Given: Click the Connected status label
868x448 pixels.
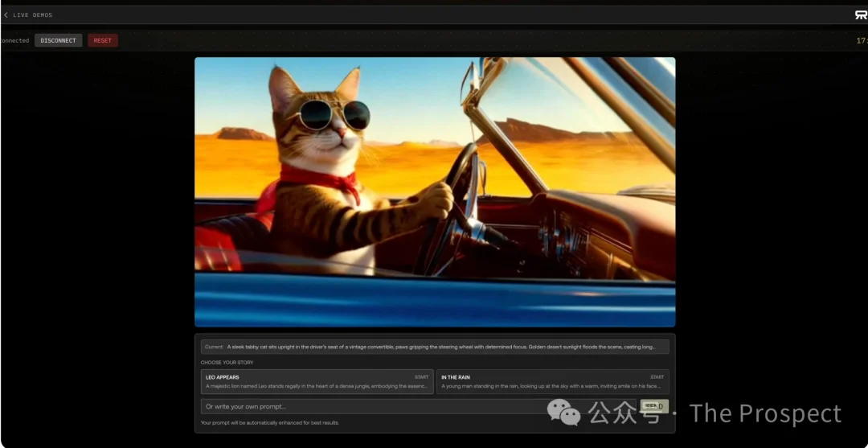Looking at the screenshot, I should coord(14,40).
